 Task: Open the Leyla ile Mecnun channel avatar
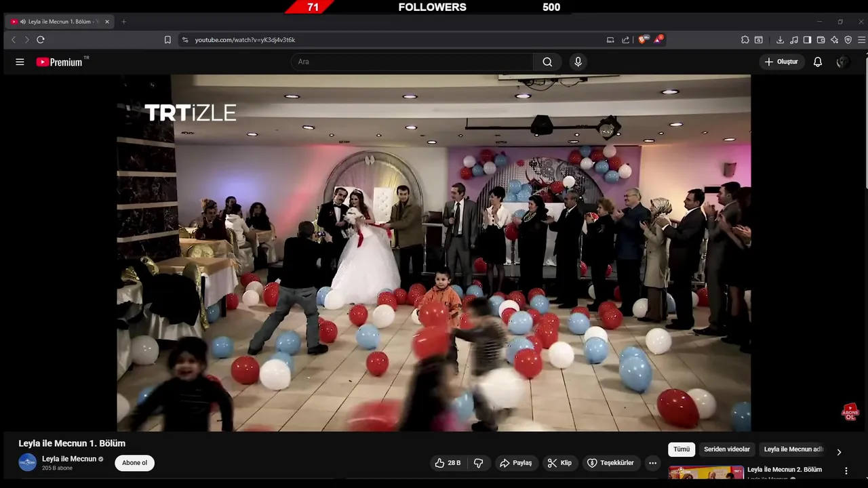click(x=27, y=462)
